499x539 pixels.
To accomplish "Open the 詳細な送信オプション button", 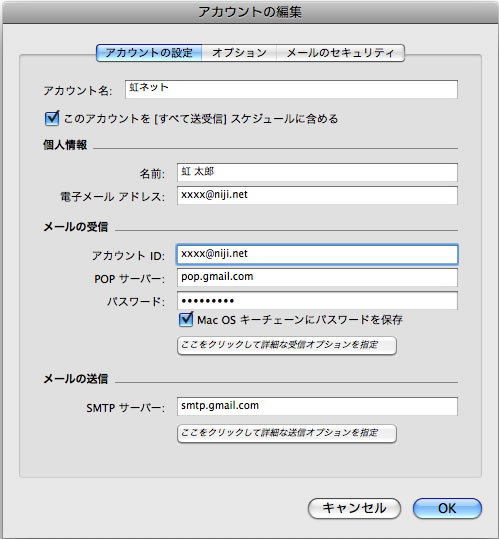I will tap(287, 433).
